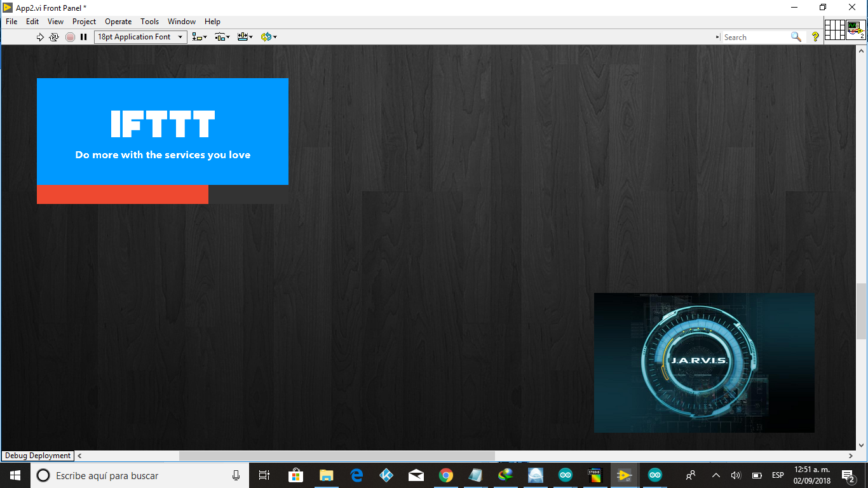Click the Run arrow button

click(x=40, y=37)
